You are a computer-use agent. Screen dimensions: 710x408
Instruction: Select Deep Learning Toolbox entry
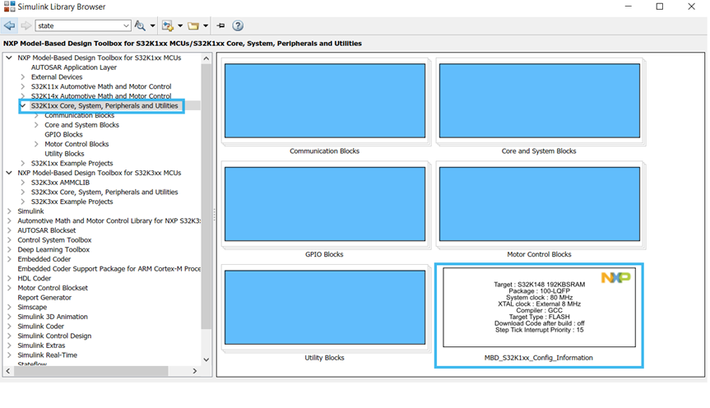coord(53,250)
